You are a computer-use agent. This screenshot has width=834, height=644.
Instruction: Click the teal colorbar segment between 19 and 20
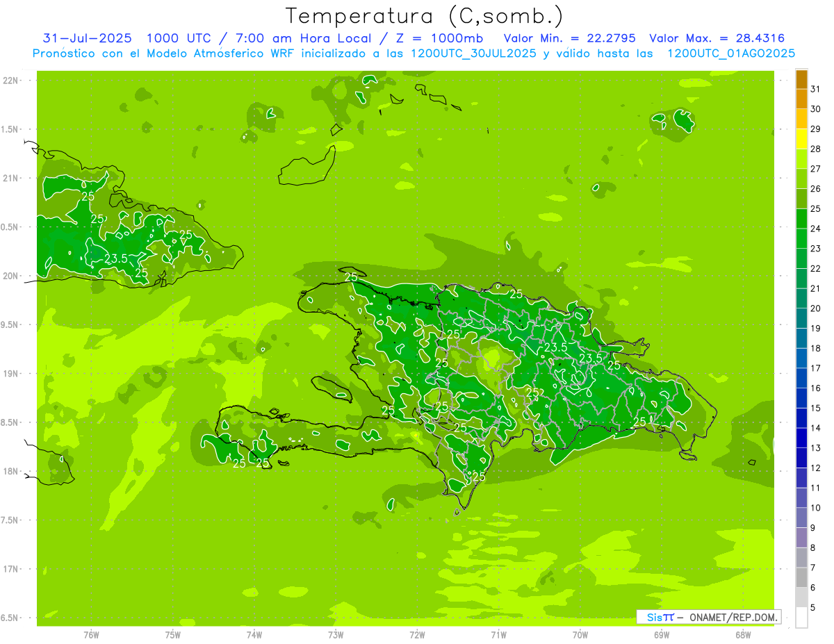coord(801,318)
